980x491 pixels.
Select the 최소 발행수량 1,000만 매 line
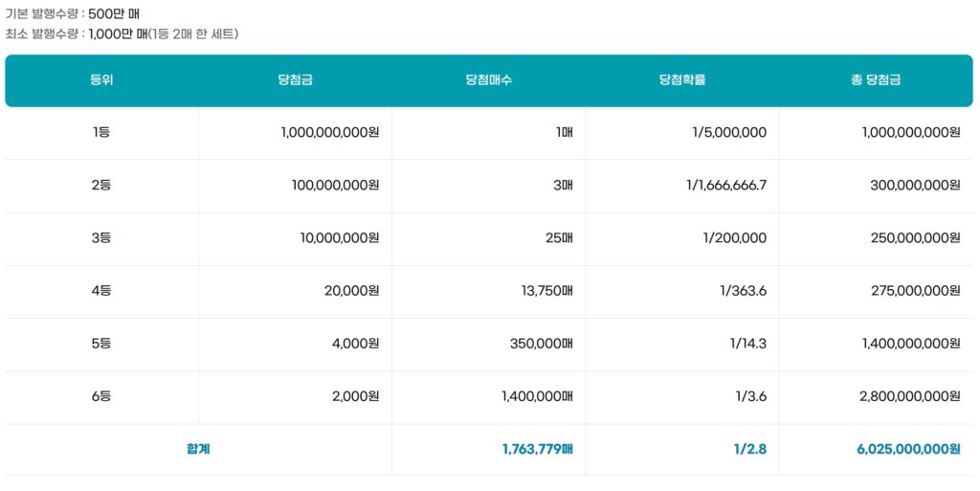[122, 33]
